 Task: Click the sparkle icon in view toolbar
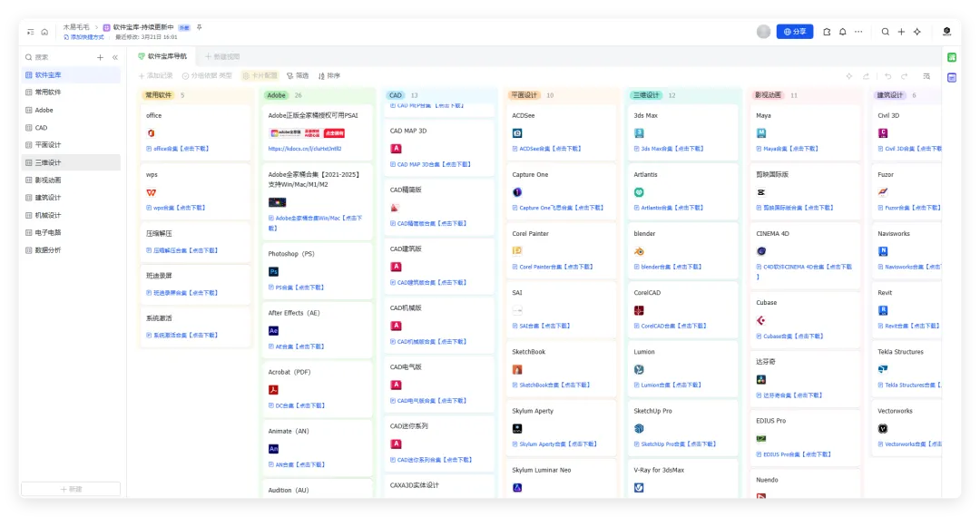point(848,76)
